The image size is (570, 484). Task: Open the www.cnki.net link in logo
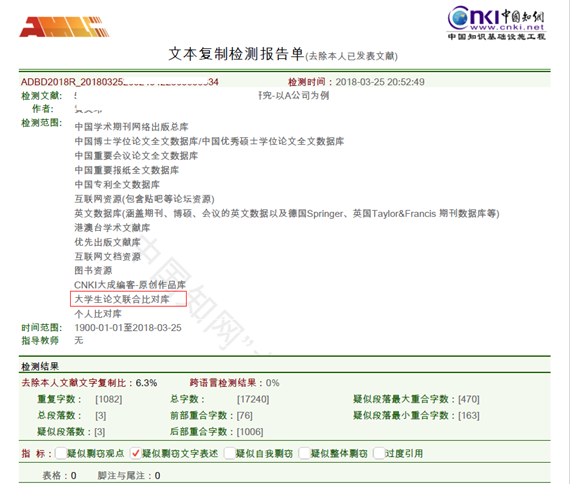507,27
